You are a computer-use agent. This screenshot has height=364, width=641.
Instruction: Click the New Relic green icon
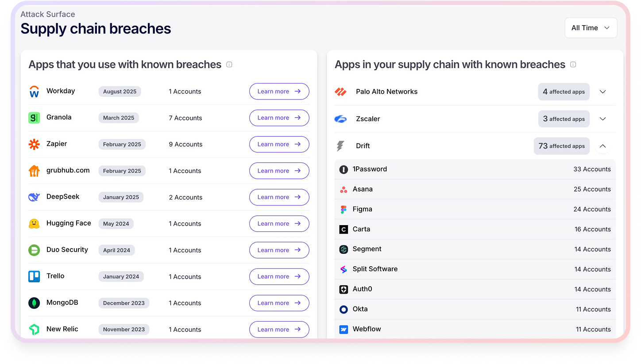click(34, 330)
